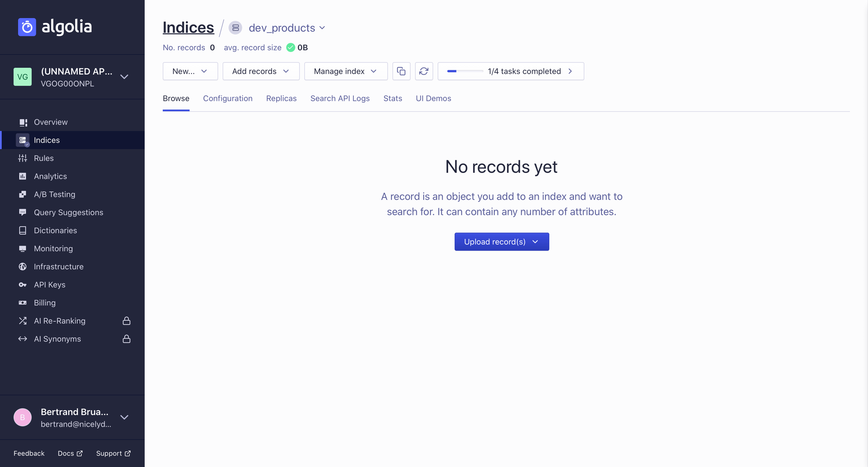Screen dimensions: 868x467
Task: Open Docs external link
Action: pos(70,453)
